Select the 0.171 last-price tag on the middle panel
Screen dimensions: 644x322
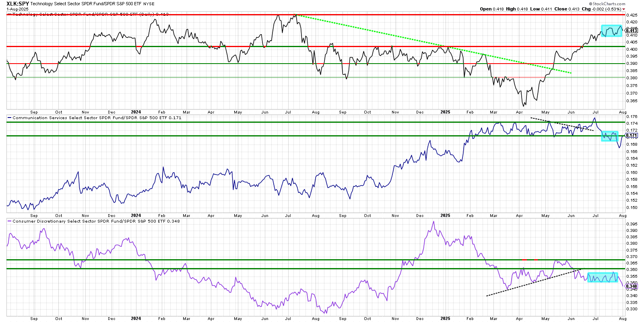pos(632,136)
